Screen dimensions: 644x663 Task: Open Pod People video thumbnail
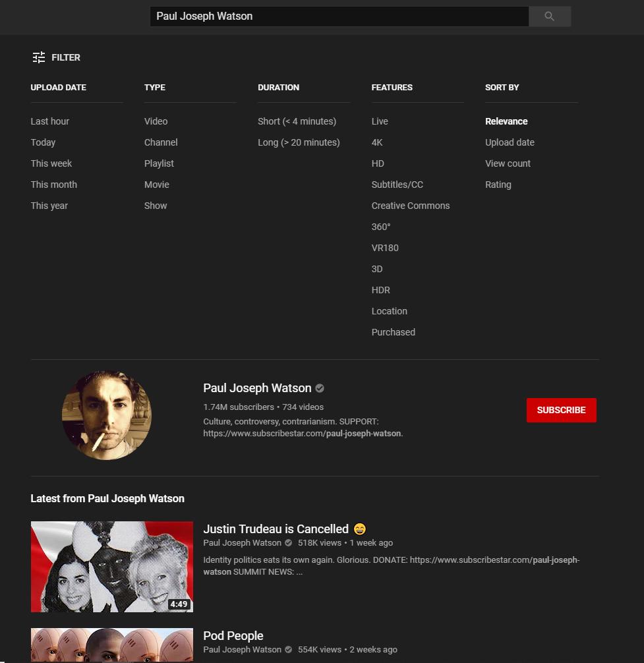tap(111, 645)
